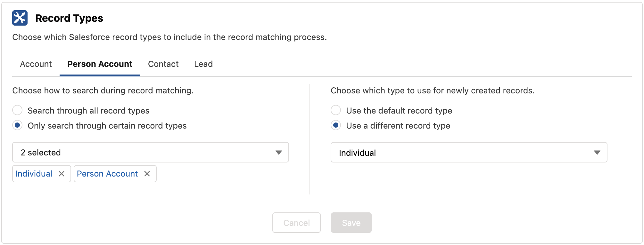
Task: Choose Use a different record type
Action: 336,125
